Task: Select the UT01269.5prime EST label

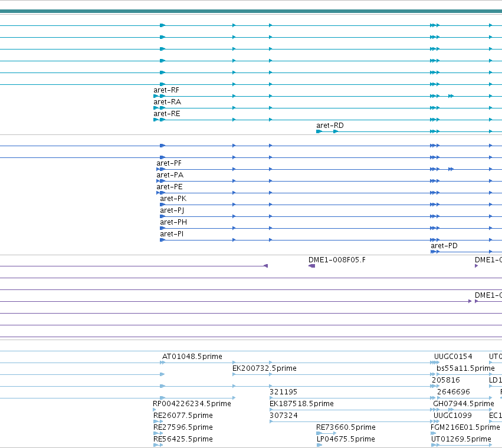Action: point(461,439)
